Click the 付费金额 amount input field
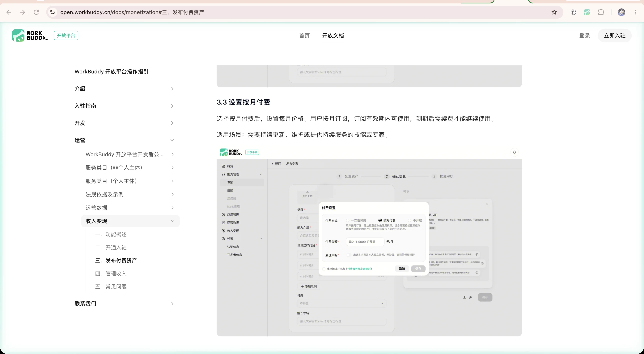 pos(365,242)
